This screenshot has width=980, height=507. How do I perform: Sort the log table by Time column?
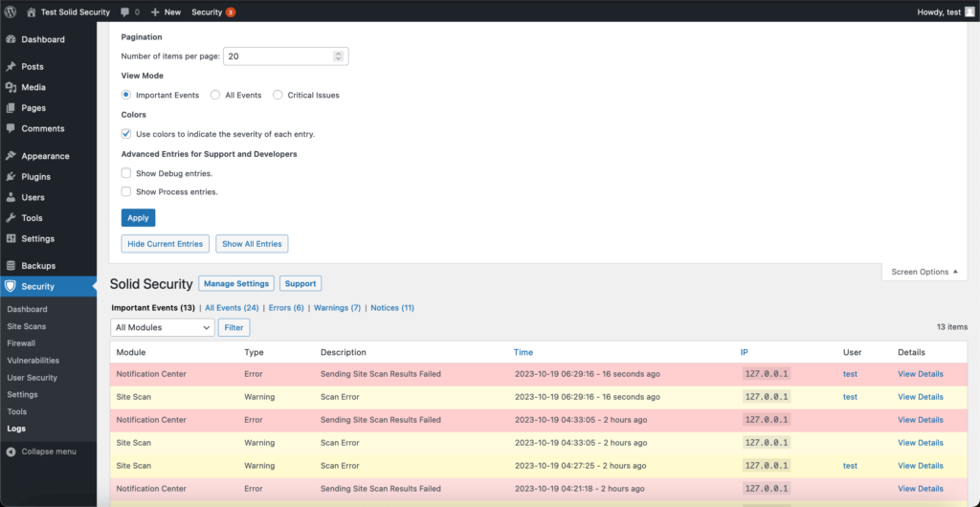(x=523, y=353)
